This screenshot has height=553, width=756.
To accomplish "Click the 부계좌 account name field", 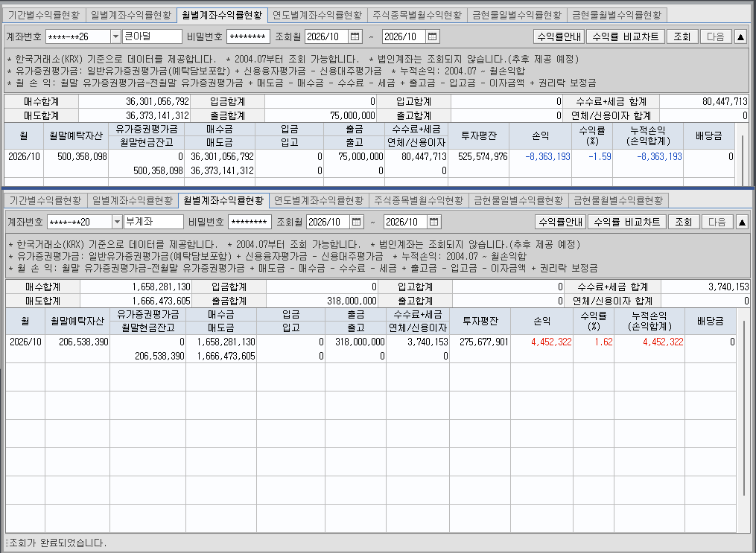I will [153, 222].
